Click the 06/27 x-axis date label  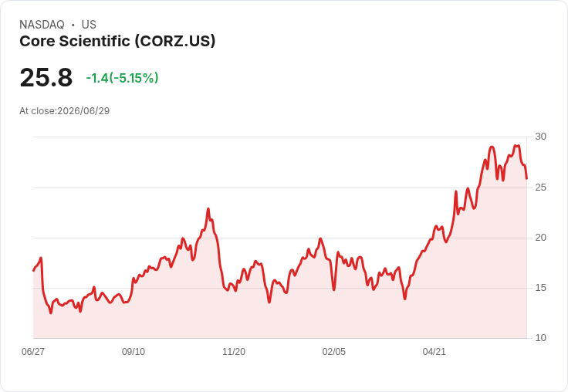33,351
